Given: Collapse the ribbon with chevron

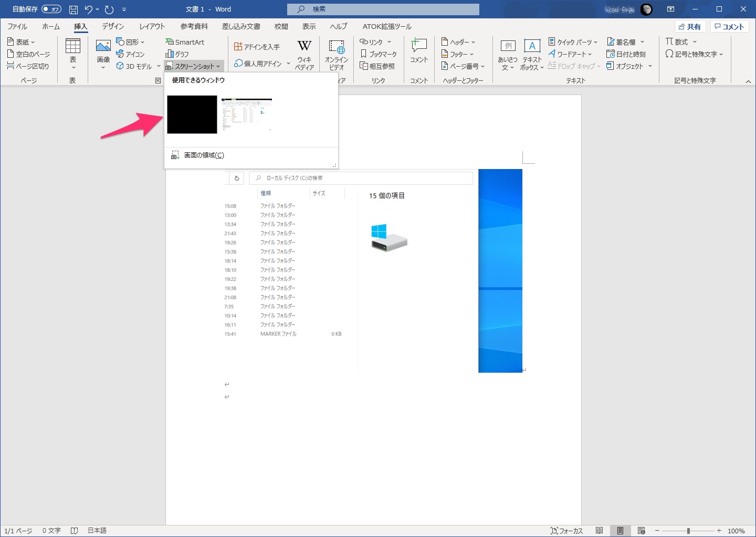Looking at the screenshot, I should [x=748, y=81].
